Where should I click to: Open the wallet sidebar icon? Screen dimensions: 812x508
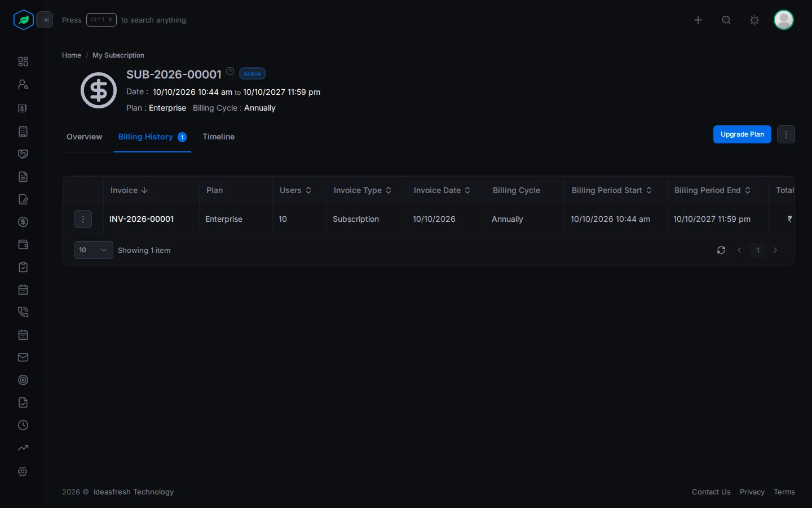click(23, 244)
